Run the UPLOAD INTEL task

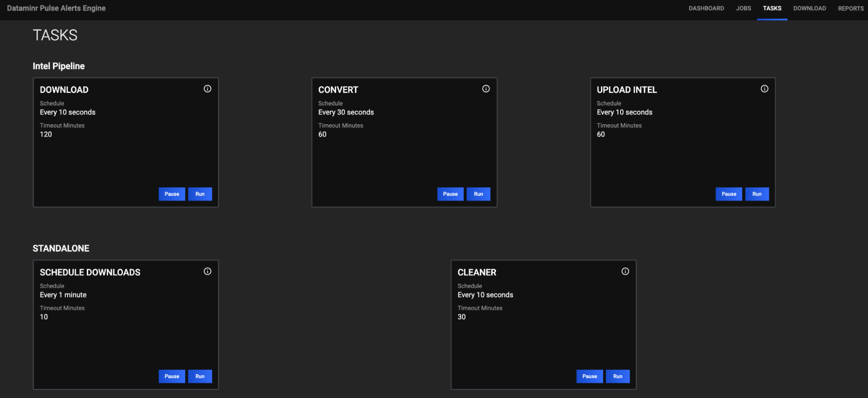coord(757,194)
